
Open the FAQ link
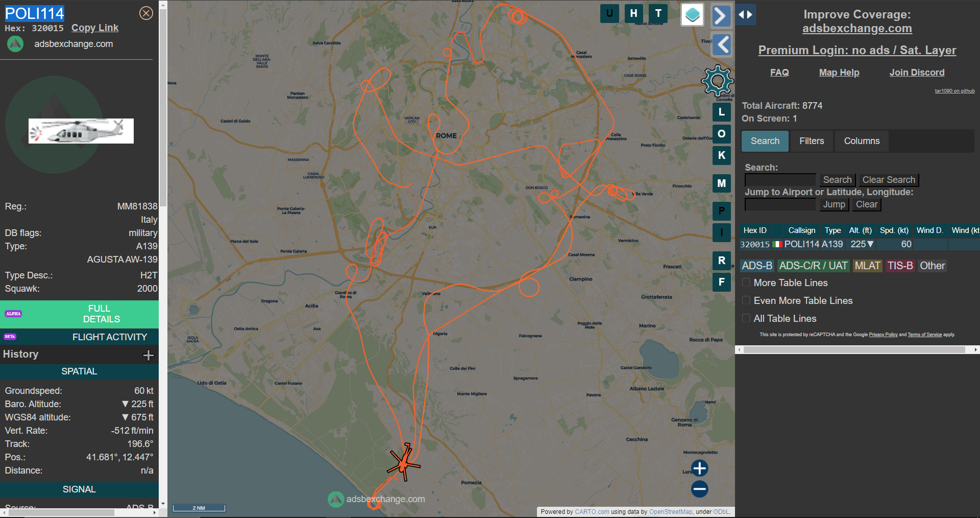(779, 73)
